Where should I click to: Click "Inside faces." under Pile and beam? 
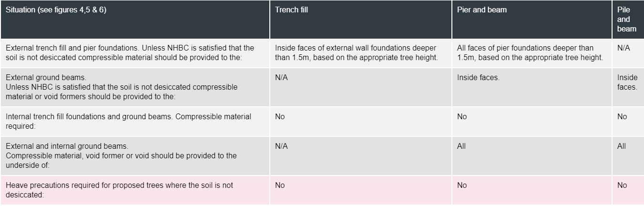(x=627, y=82)
